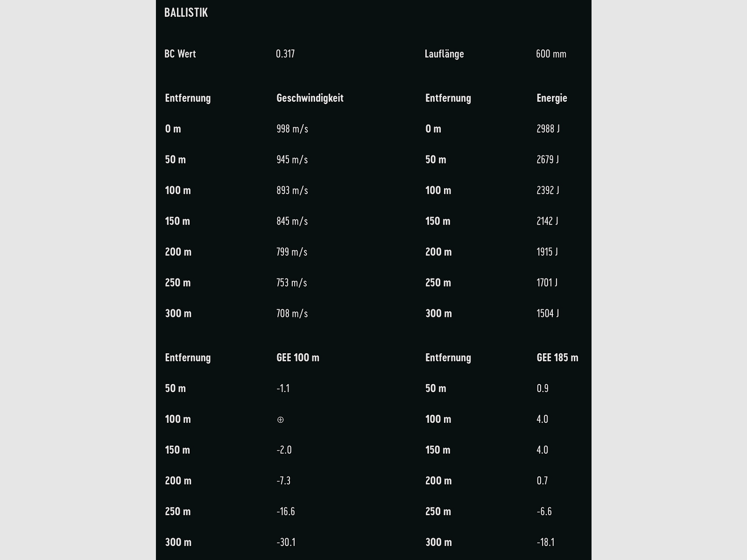Click the GEE 100 m column header
This screenshot has width=747, height=560.
coord(297,357)
